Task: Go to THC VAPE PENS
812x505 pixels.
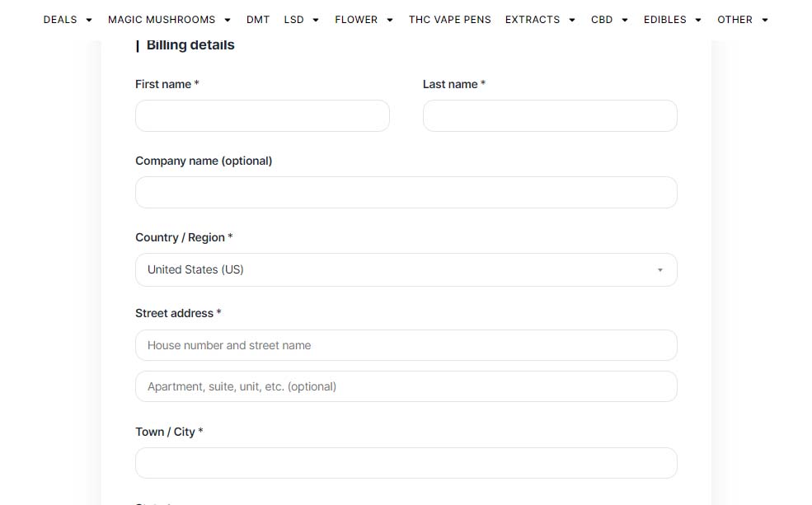Action: pyautogui.click(x=449, y=20)
